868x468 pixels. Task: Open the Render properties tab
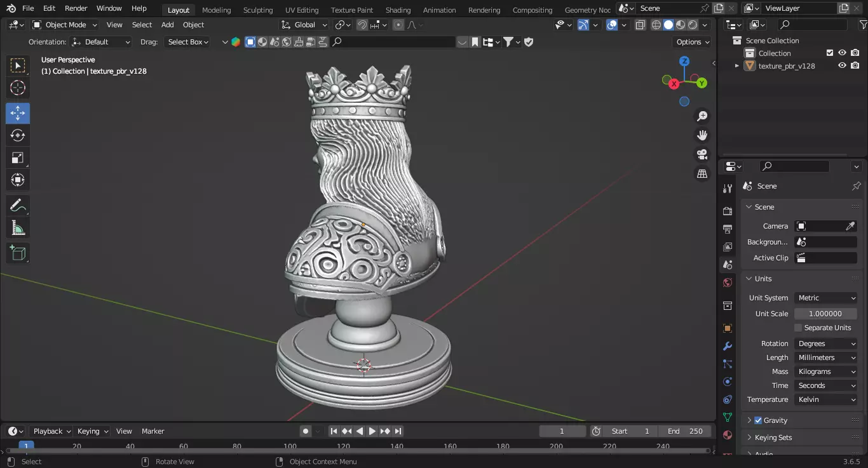(x=728, y=211)
